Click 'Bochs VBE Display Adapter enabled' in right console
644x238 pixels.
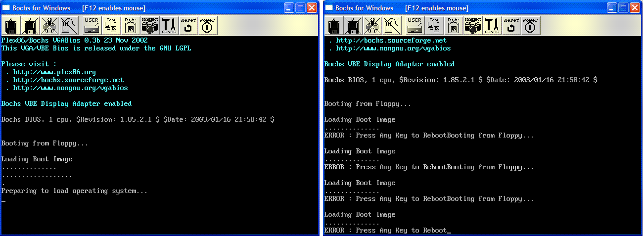pyautogui.click(x=389, y=64)
